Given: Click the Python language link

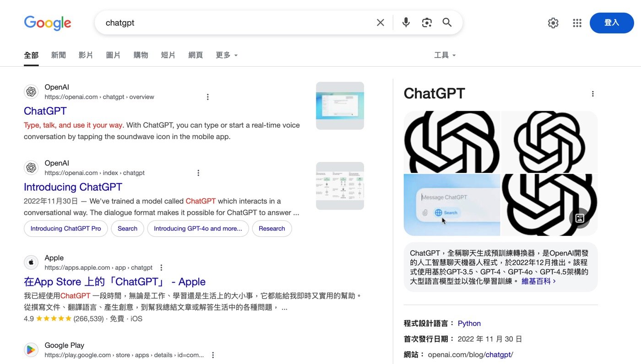Looking at the screenshot, I should point(469,323).
